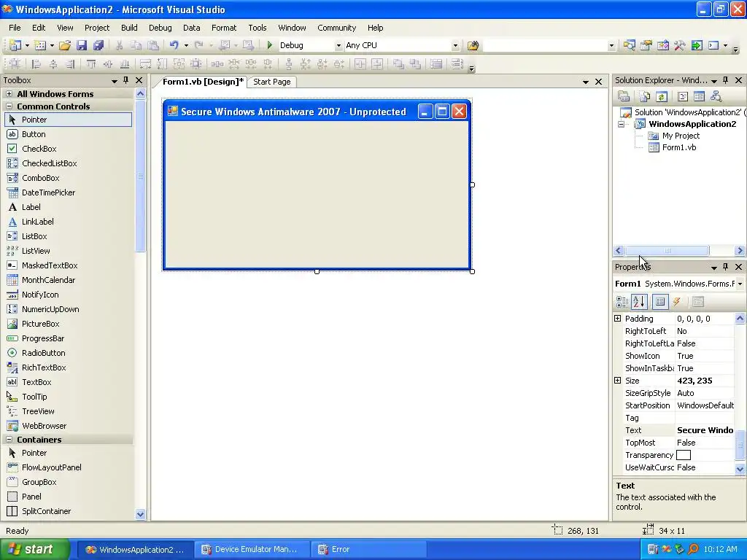Screen dimensions: 747x560
Task: Collapse the WindowsApplication2 project node
Action: [622, 124]
